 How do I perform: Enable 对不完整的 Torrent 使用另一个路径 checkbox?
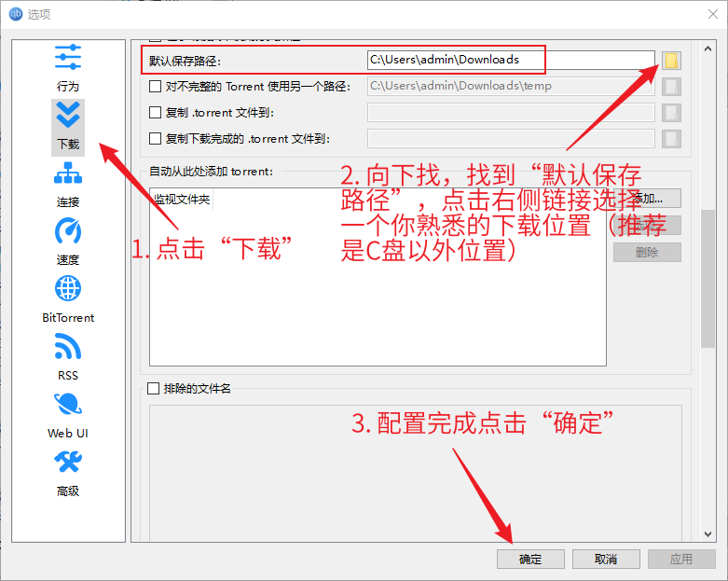click(x=156, y=87)
